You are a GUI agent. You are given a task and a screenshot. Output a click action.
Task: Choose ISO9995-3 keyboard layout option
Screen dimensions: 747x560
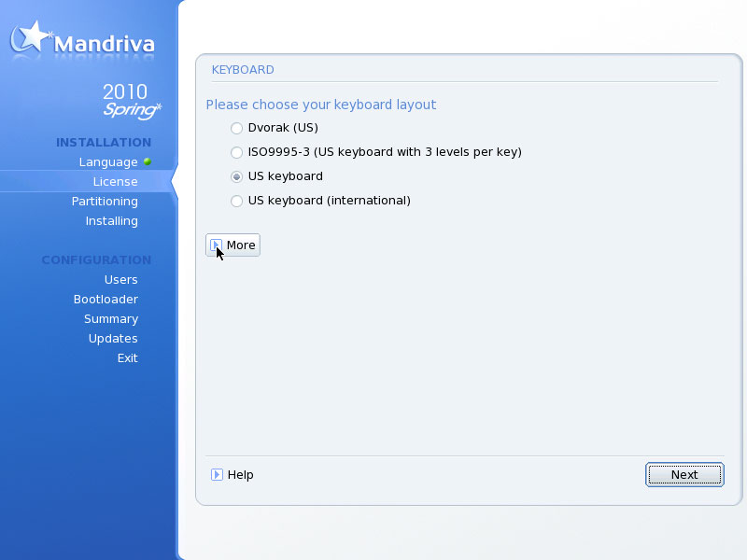(x=236, y=152)
